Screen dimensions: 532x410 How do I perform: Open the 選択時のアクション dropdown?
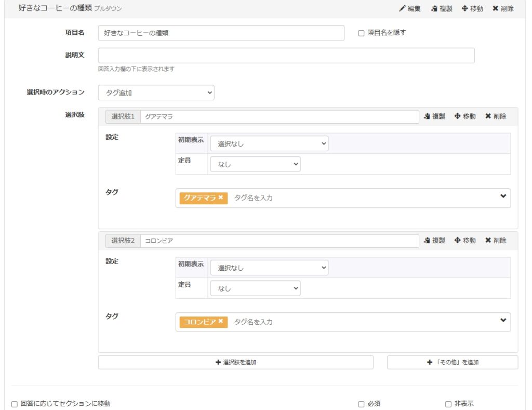click(x=156, y=93)
